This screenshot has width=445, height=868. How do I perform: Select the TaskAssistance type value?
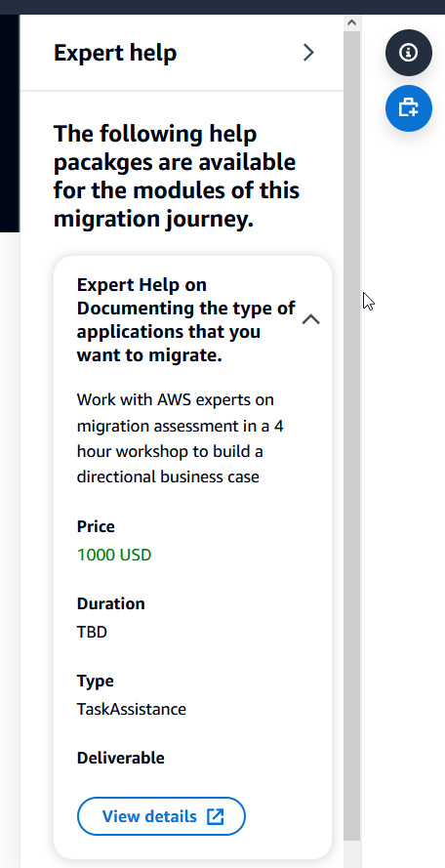click(131, 709)
